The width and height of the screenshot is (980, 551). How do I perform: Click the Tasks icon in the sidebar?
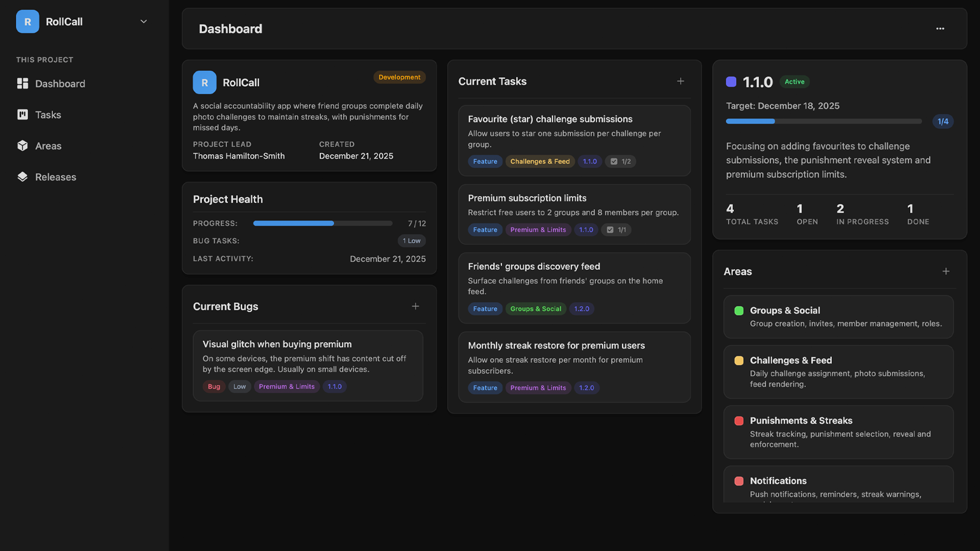(23, 115)
